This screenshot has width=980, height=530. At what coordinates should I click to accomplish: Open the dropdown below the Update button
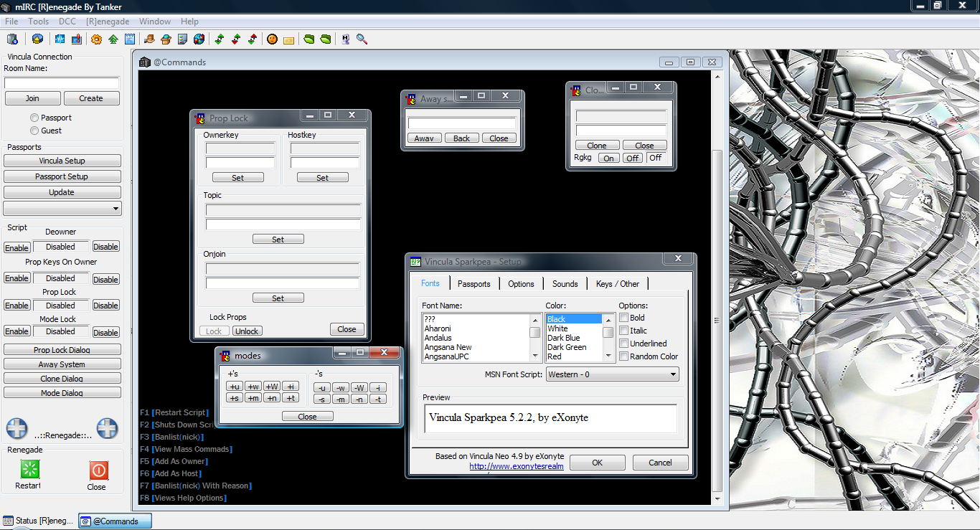(x=62, y=209)
